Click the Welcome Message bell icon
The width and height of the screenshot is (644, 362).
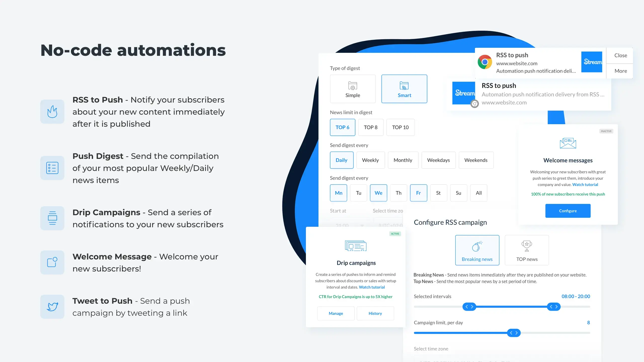click(51, 262)
